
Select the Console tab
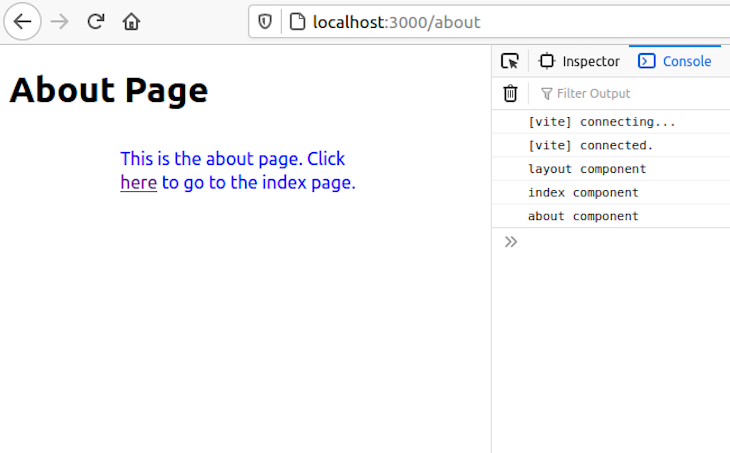click(675, 61)
